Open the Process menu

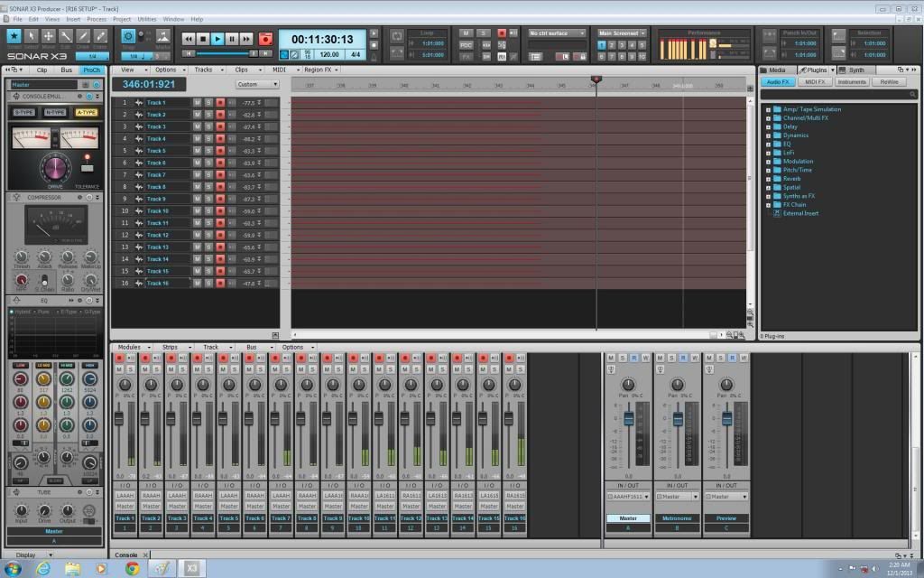97,19
